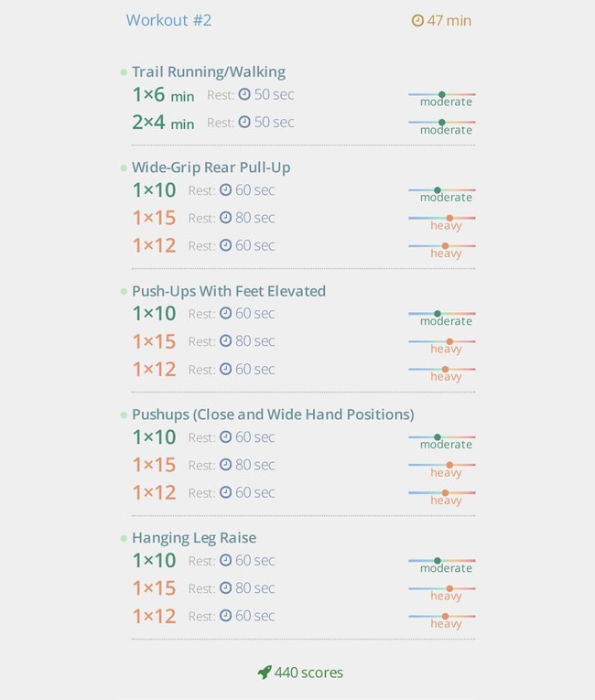Click the green bullet beside Hanging Leg Raise
Image resolution: width=595 pixels, height=700 pixels.
pos(124,538)
